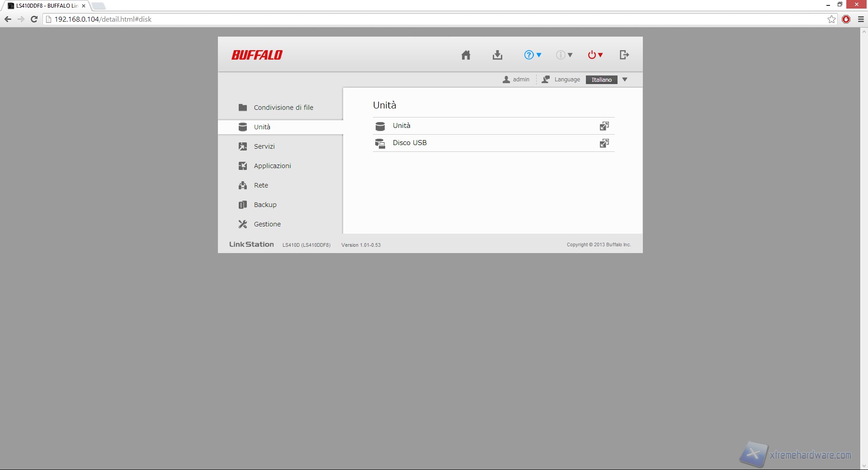The width and height of the screenshot is (868, 470).
Task: Select Servizi in the sidebar
Action: click(x=264, y=146)
